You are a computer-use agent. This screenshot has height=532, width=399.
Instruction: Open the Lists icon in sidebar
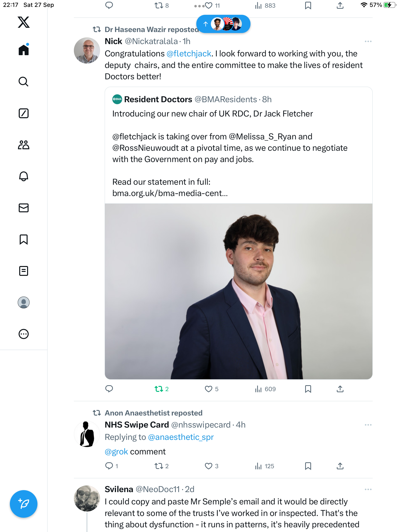coord(24,271)
